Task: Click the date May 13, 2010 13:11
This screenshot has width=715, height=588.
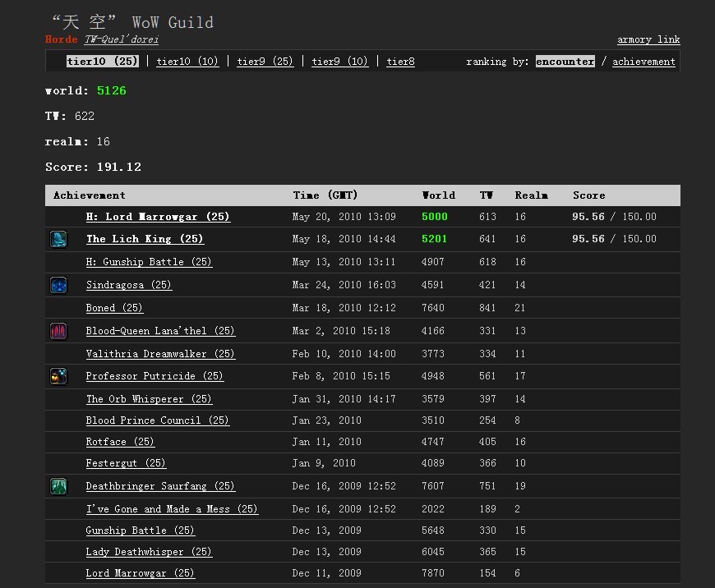Action: click(x=344, y=262)
